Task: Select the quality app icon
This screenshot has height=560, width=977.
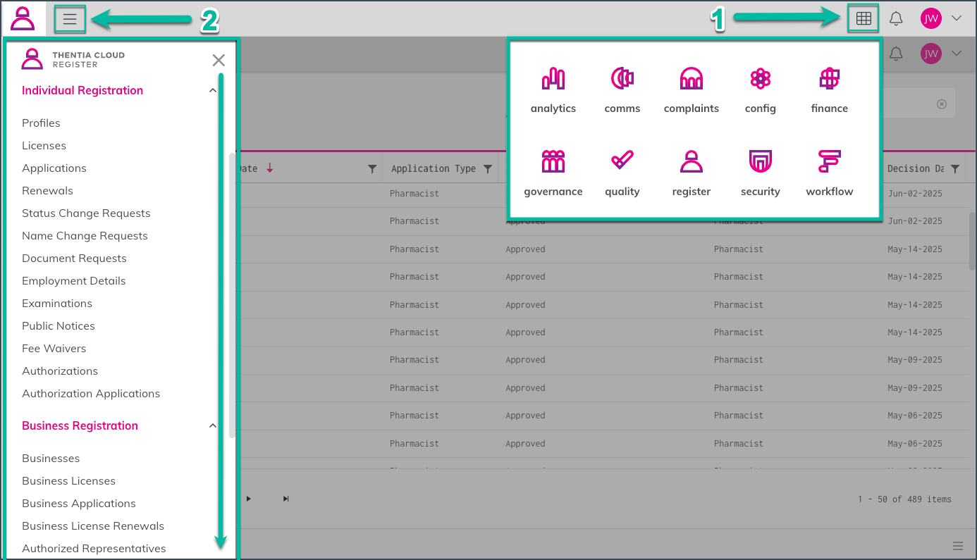Action: (x=622, y=173)
